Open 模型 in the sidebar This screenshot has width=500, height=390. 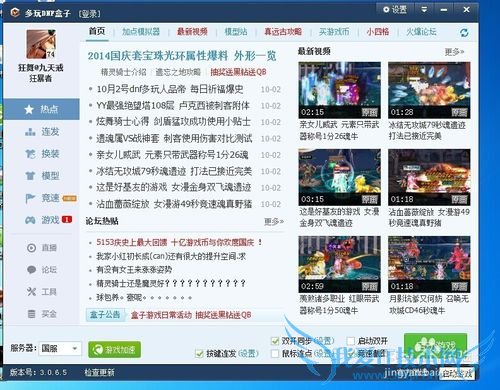coord(42,176)
